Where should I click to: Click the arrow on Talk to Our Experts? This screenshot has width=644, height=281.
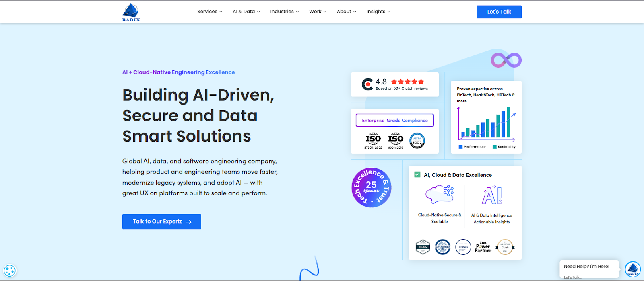[x=189, y=222]
